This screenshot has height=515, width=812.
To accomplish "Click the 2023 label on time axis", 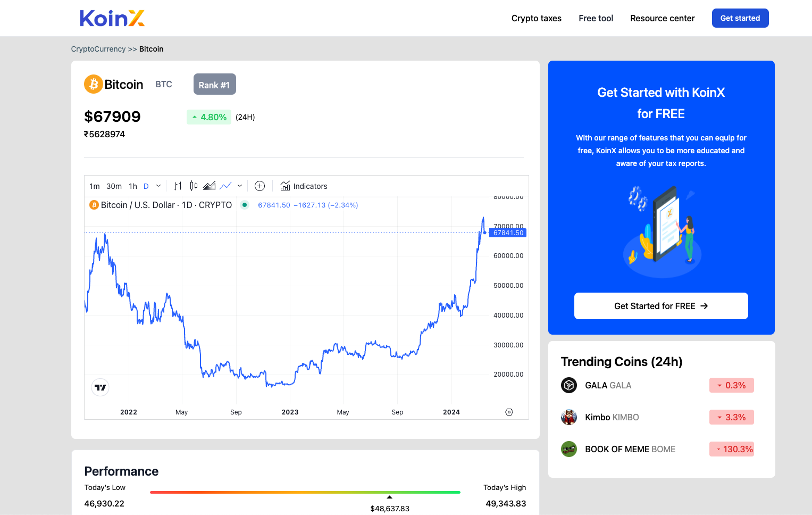I will point(290,412).
